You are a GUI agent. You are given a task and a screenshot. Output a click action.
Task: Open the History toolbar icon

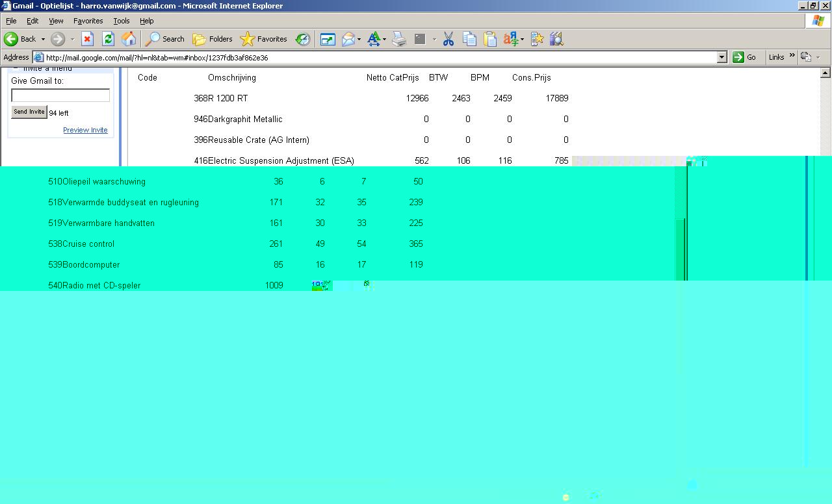click(x=303, y=39)
